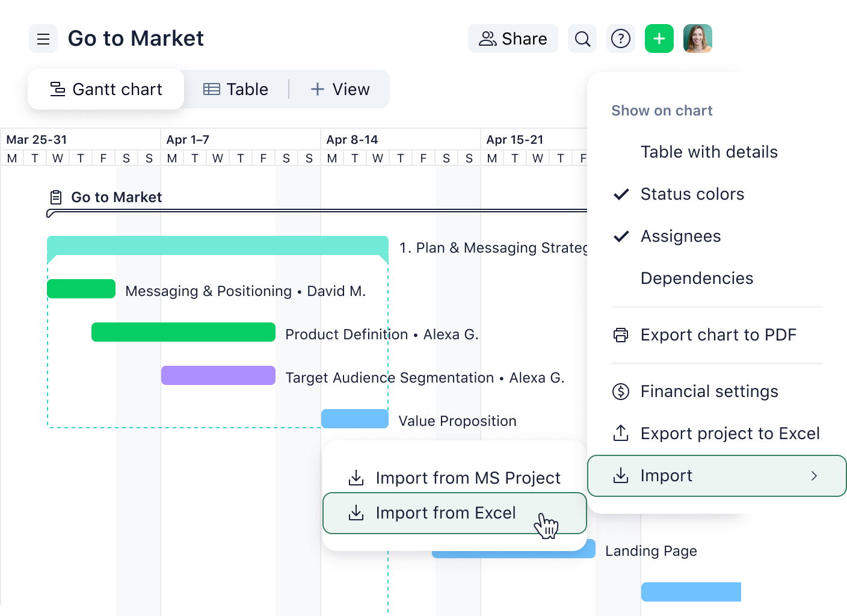847x616 pixels.
Task: Click the Export project to Excel upload icon
Action: click(x=620, y=434)
